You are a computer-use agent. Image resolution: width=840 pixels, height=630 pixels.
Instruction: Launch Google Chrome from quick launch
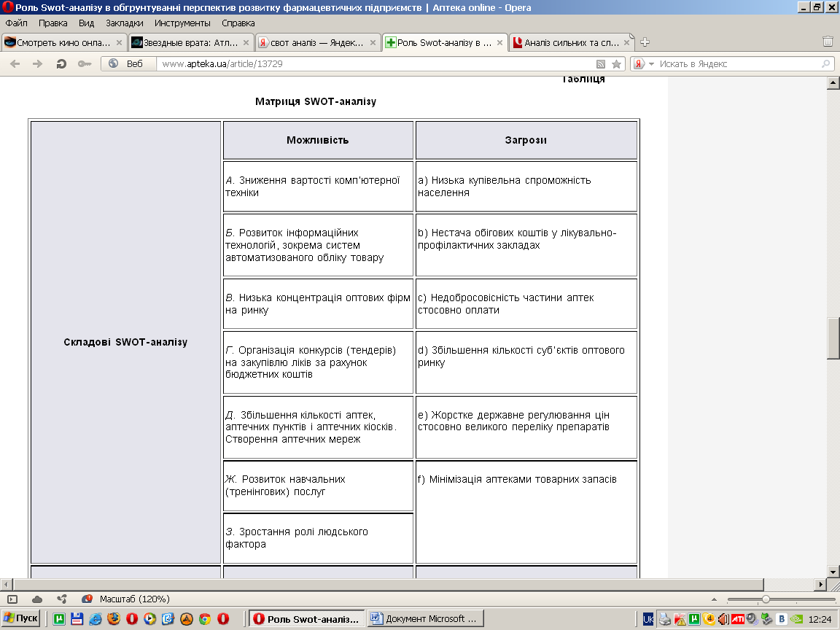205,619
